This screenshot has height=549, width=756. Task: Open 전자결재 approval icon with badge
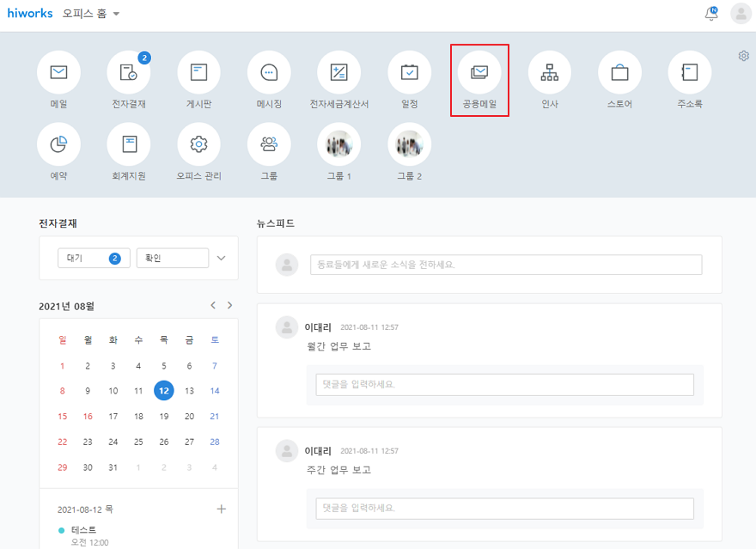point(128,73)
